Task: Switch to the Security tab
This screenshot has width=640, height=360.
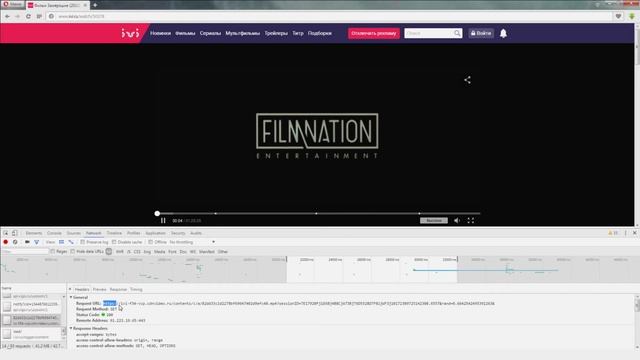Action: (x=178, y=233)
